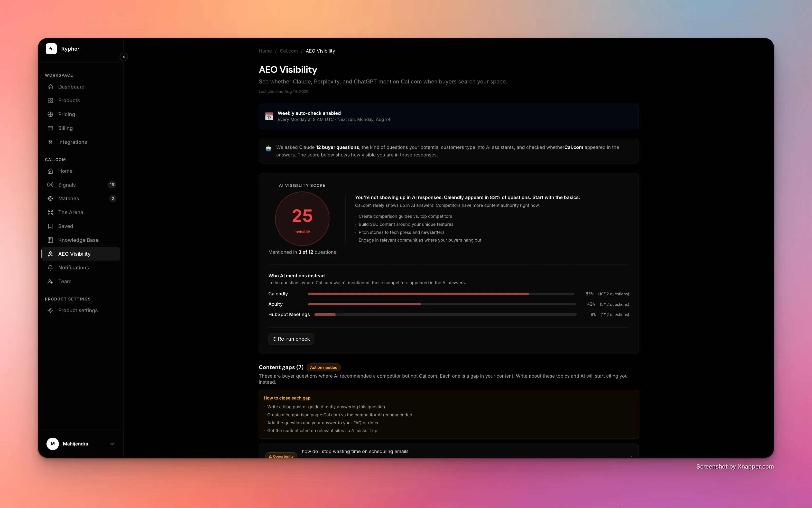Image resolution: width=812 pixels, height=508 pixels.
Task: Click the 'How to close each gap' heading
Action: click(x=287, y=398)
